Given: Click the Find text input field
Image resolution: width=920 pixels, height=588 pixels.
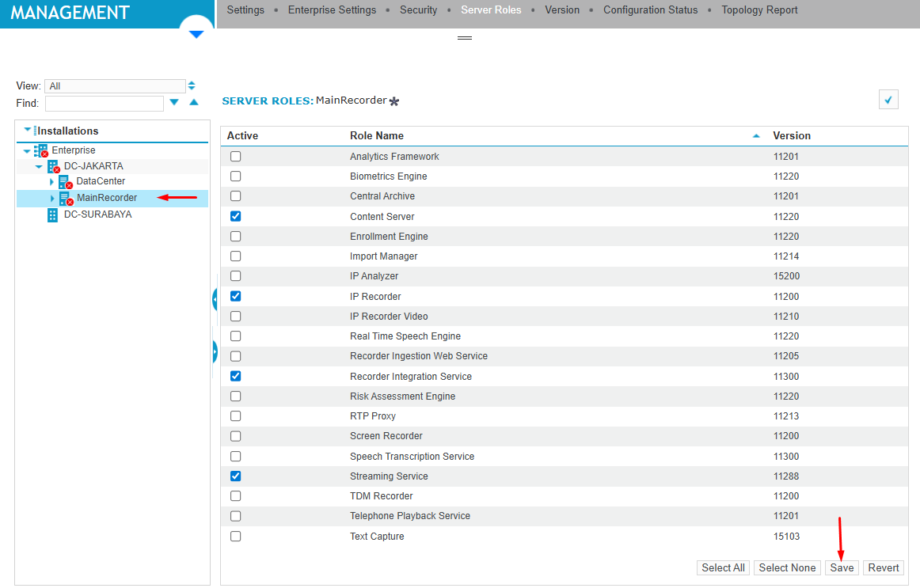Looking at the screenshot, I should coord(105,103).
